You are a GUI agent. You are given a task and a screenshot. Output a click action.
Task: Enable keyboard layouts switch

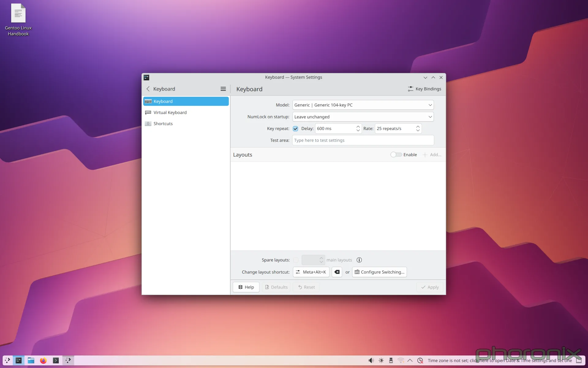coord(395,155)
